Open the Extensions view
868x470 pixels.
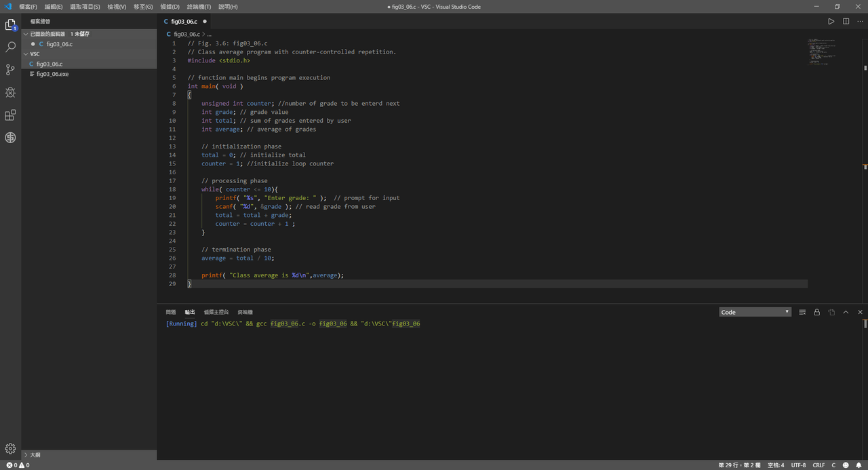(x=10, y=115)
